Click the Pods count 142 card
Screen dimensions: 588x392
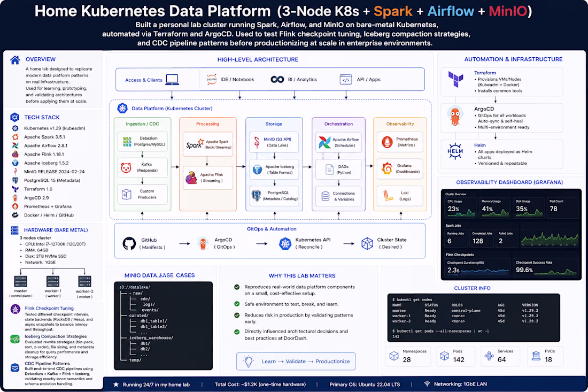coord(455,356)
